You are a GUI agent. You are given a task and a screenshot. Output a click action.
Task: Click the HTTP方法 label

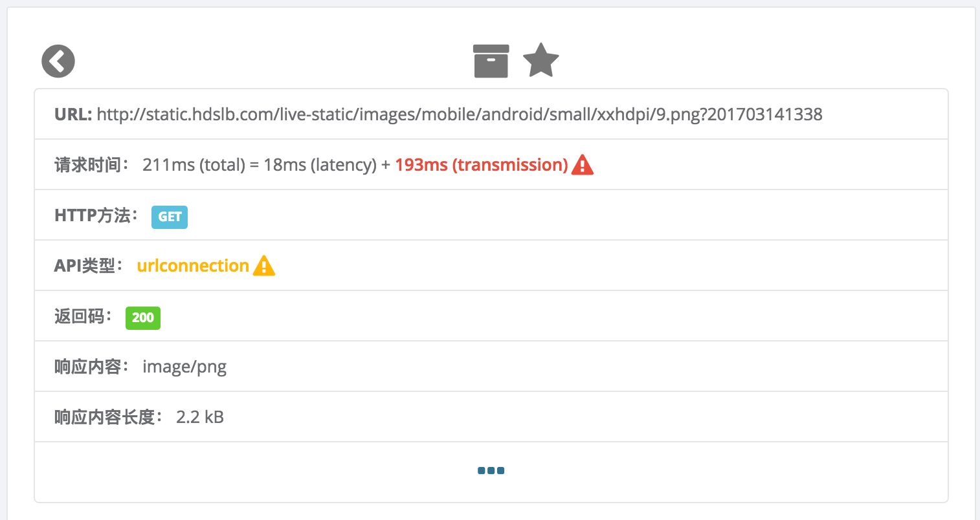96,215
